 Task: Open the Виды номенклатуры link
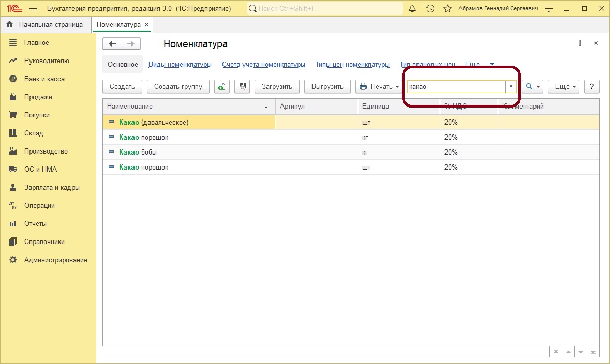[x=180, y=65]
